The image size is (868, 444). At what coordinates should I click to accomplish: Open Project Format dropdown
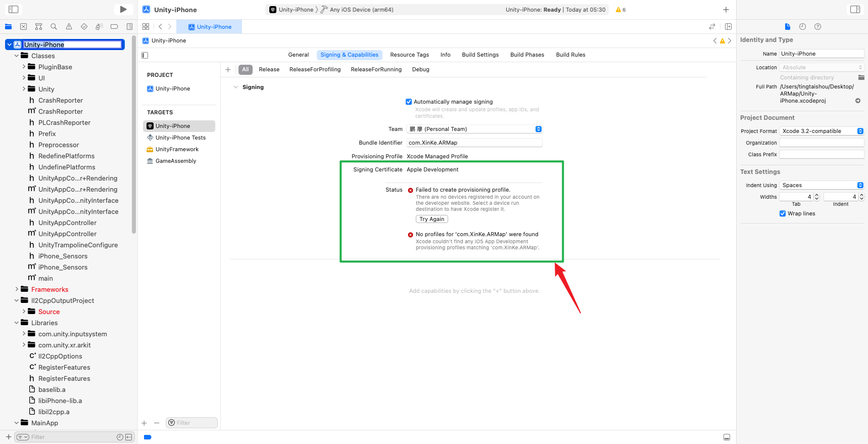pos(822,131)
